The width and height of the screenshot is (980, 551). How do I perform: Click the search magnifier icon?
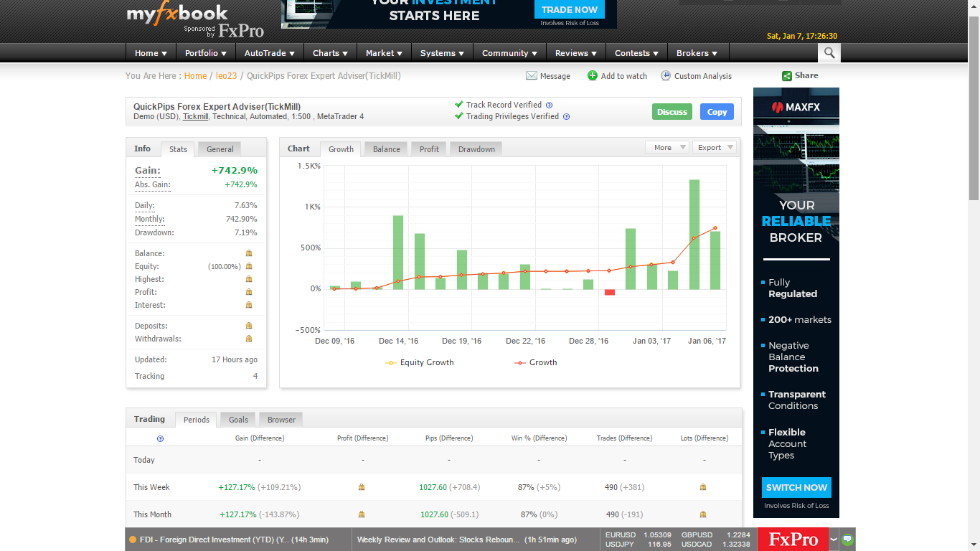coord(829,53)
